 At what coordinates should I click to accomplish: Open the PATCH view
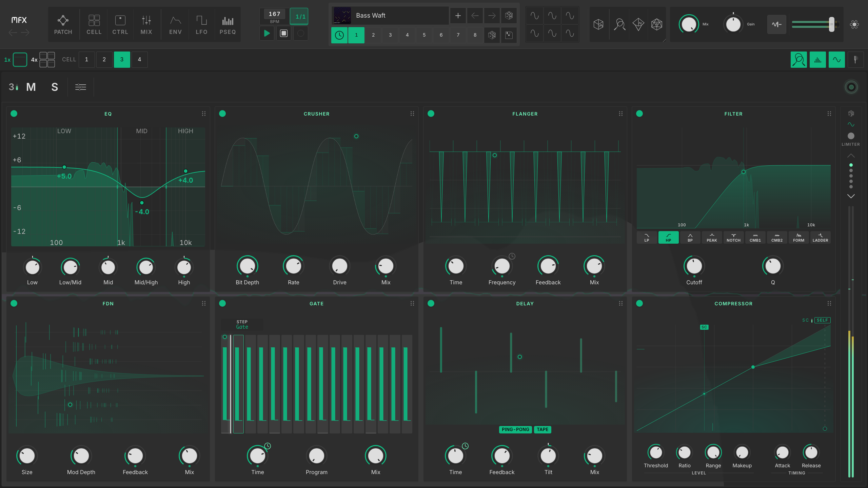click(x=63, y=24)
